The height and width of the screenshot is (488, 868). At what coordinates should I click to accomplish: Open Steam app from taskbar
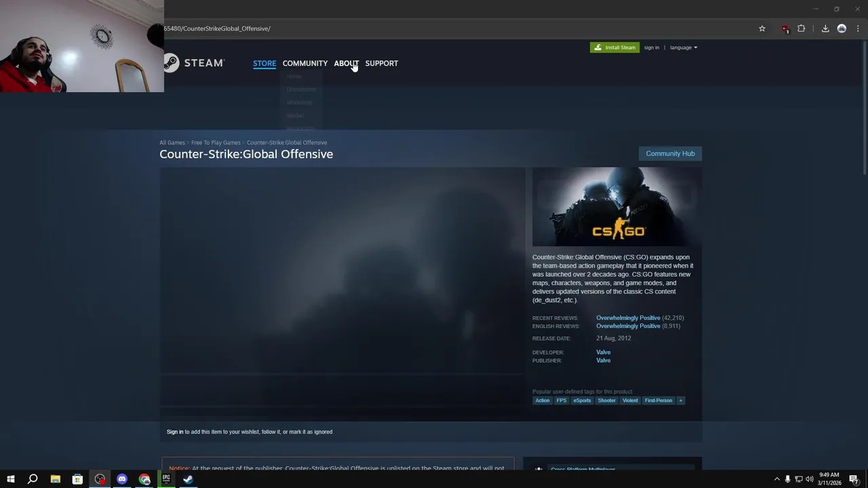coord(188,479)
